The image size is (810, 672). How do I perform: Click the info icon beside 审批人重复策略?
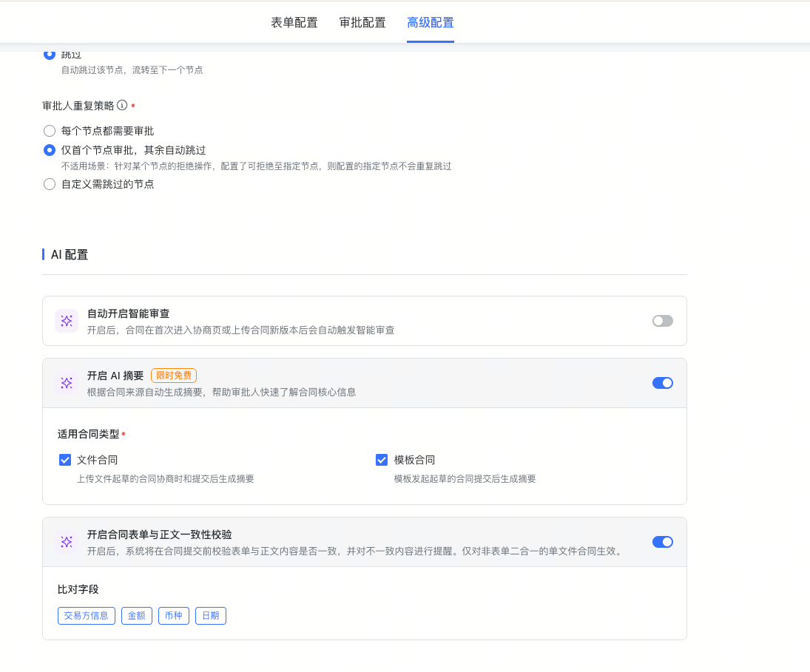point(122,105)
